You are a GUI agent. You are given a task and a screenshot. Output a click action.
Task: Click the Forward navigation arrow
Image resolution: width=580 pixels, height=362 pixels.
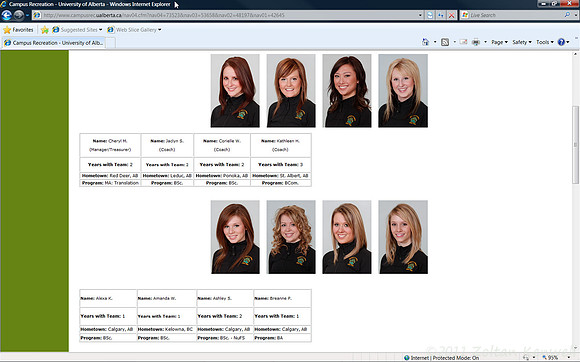[18, 15]
